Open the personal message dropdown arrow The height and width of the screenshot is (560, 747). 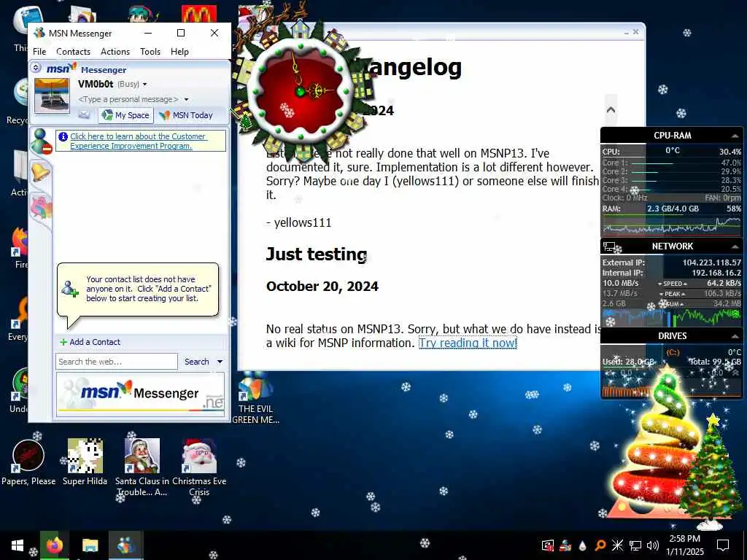pos(186,99)
